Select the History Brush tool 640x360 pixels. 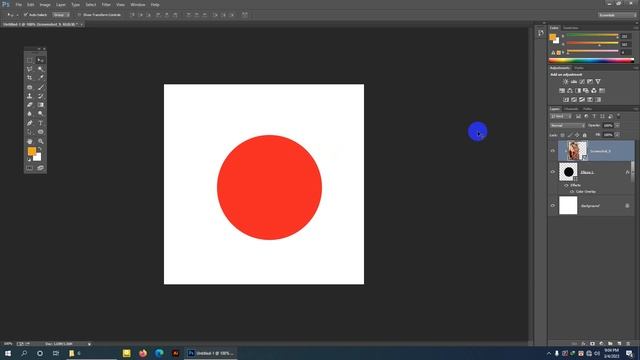(x=40, y=96)
